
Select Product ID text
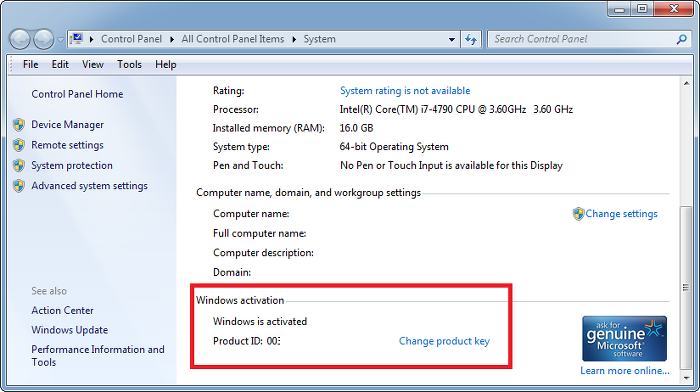tap(246, 341)
